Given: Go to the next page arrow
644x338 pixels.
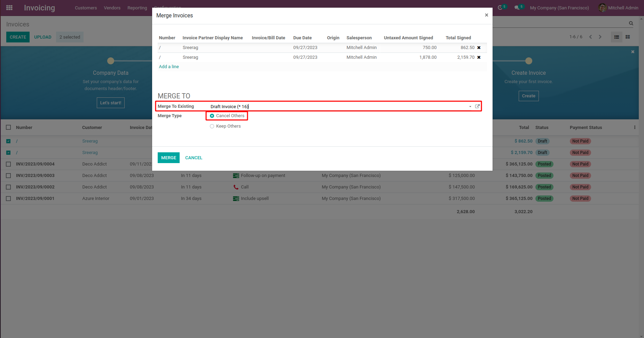Looking at the screenshot, I should [600, 37].
